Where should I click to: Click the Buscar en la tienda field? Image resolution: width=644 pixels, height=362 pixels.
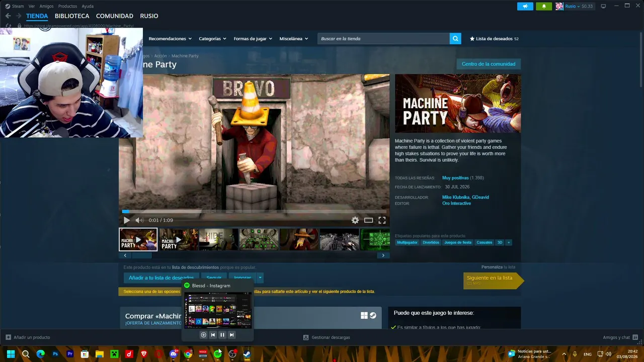[383, 39]
